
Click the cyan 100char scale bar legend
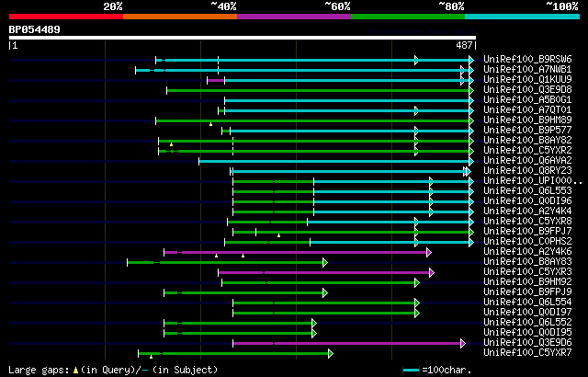coord(411,371)
